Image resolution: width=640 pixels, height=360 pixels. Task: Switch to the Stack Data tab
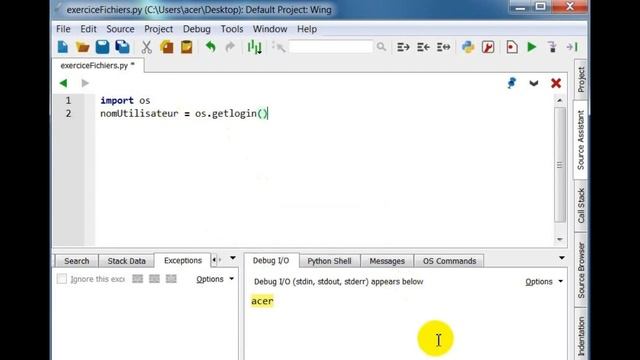coord(127,261)
